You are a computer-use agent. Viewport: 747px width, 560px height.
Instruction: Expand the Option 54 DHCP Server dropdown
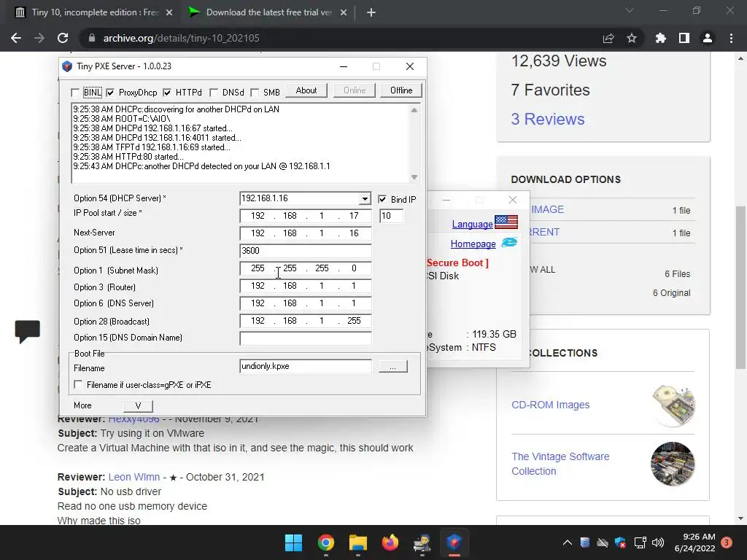point(365,198)
